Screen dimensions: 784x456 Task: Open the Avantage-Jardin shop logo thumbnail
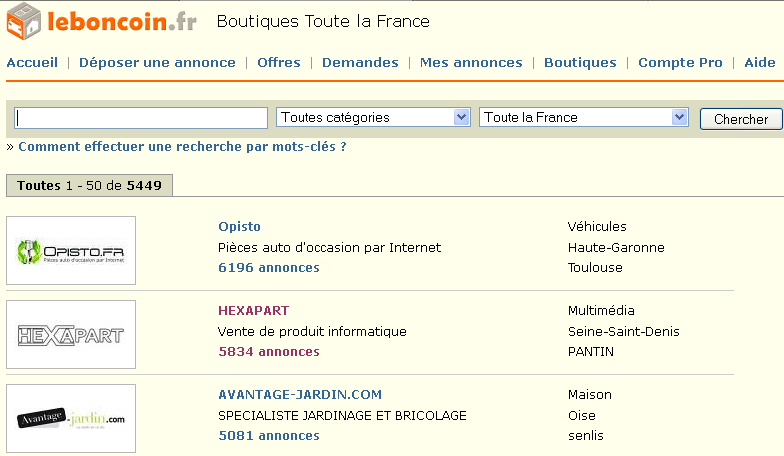click(x=71, y=418)
